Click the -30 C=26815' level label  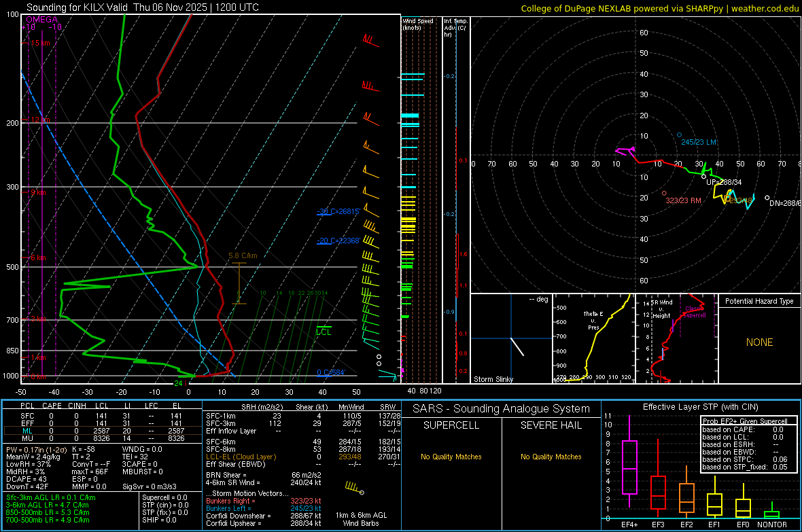click(x=338, y=211)
